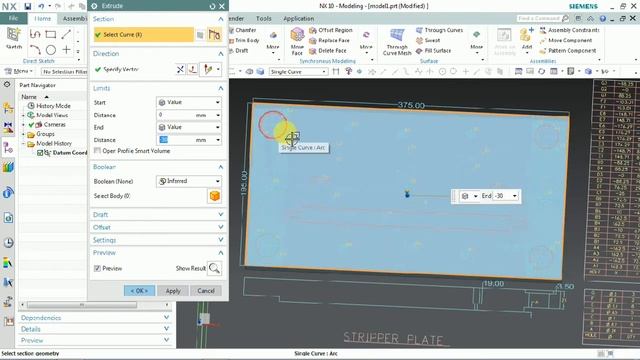Switch to the Tools tab
640x360 pixels.
click(x=264, y=19)
